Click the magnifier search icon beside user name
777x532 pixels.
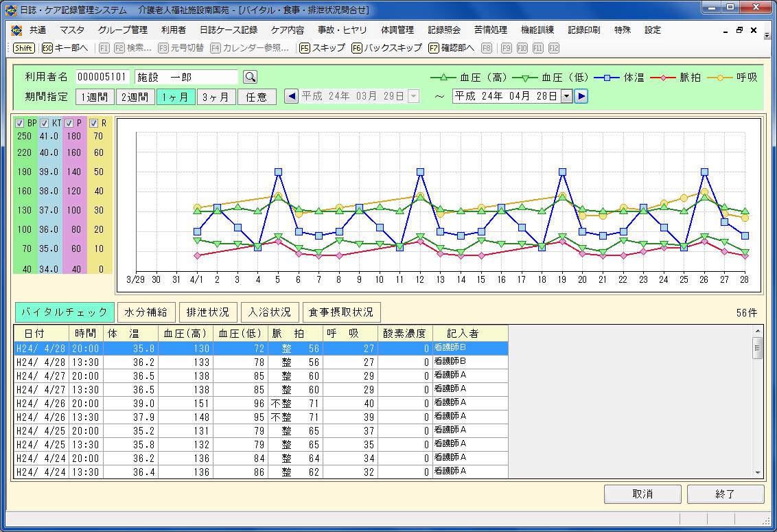click(x=251, y=77)
